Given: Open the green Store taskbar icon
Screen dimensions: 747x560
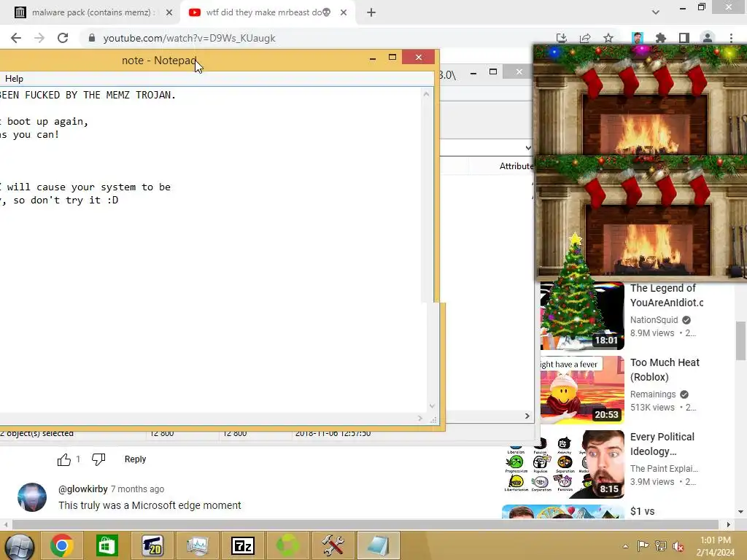Looking at the screenshot, I should point(107,545).
